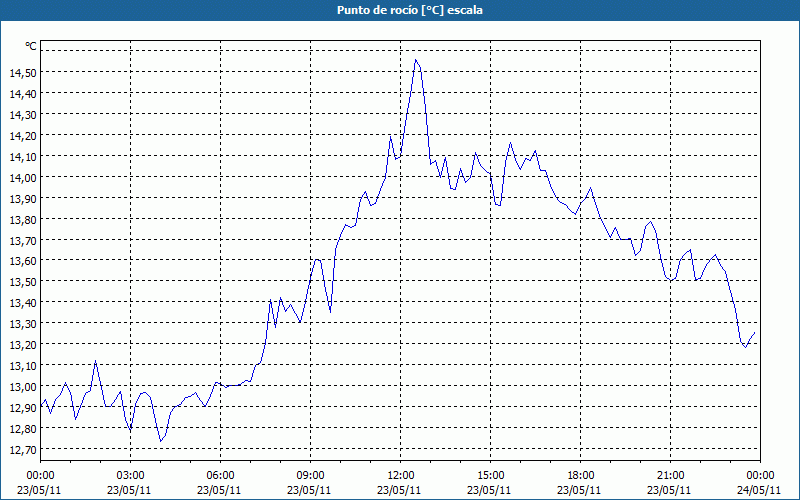Viewport: 800px width, 500px height.
Task: Click the 00:00 23/05/11 time label
Action: point(40,483)
